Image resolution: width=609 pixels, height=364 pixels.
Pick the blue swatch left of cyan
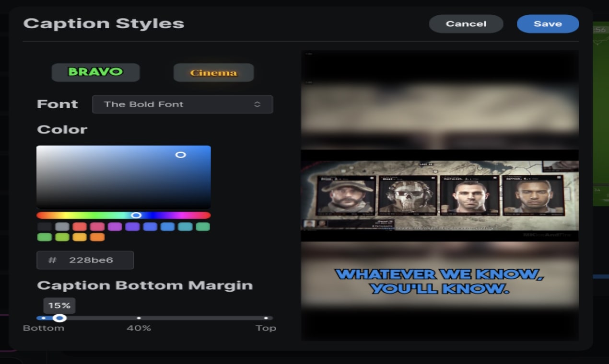tap(168, 227)
